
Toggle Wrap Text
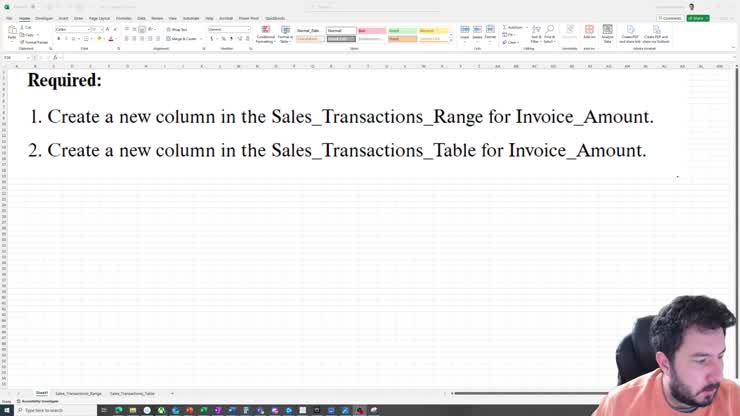point(177,29)
